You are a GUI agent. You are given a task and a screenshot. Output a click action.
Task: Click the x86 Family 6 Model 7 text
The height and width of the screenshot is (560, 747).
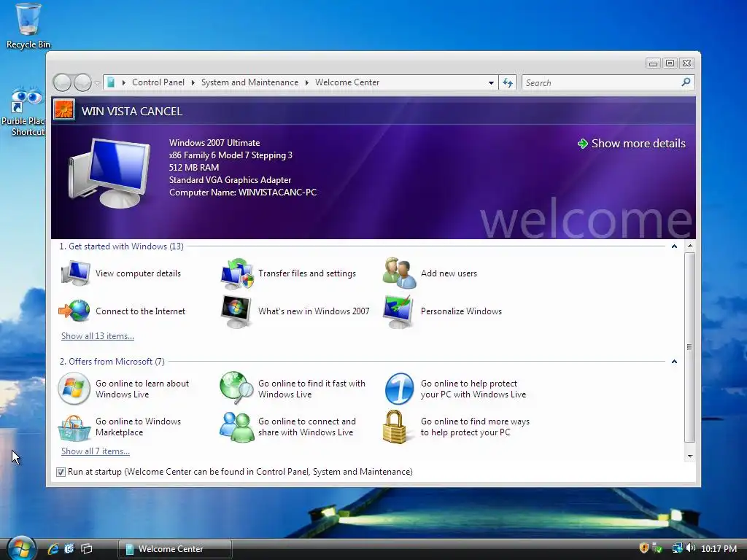point(231,155)
